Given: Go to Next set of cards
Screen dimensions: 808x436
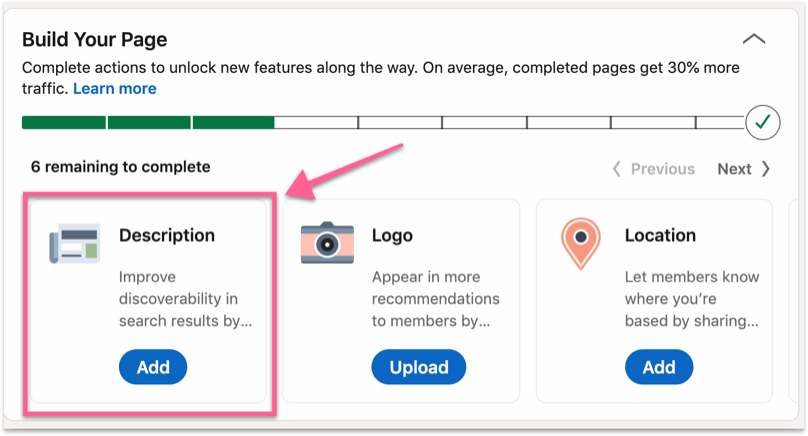Looking at the screenshot, I should click(743, 169).
